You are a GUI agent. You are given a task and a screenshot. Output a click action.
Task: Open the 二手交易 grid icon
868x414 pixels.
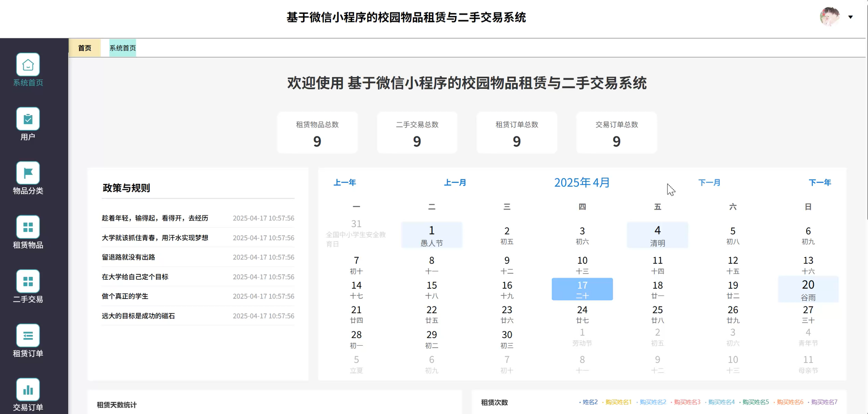[x=28, y=281]
